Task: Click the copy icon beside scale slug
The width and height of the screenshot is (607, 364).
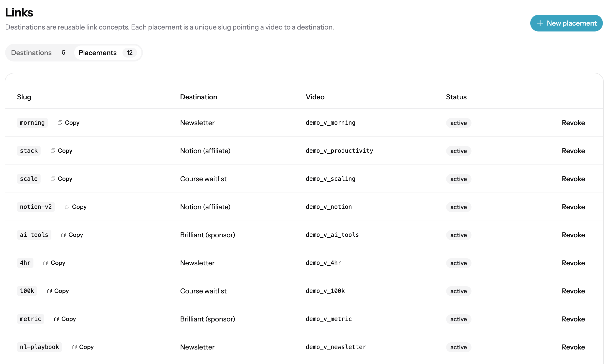Action: pos(53,179)
